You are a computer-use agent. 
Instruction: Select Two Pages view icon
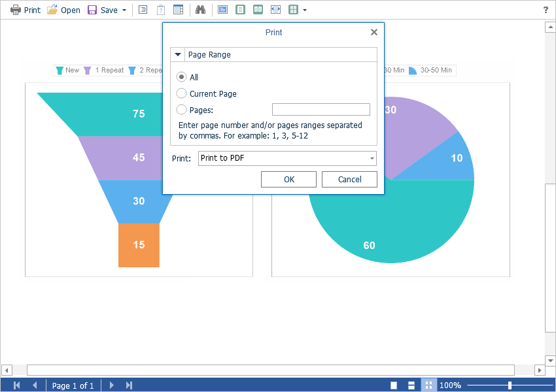point(258,10)
